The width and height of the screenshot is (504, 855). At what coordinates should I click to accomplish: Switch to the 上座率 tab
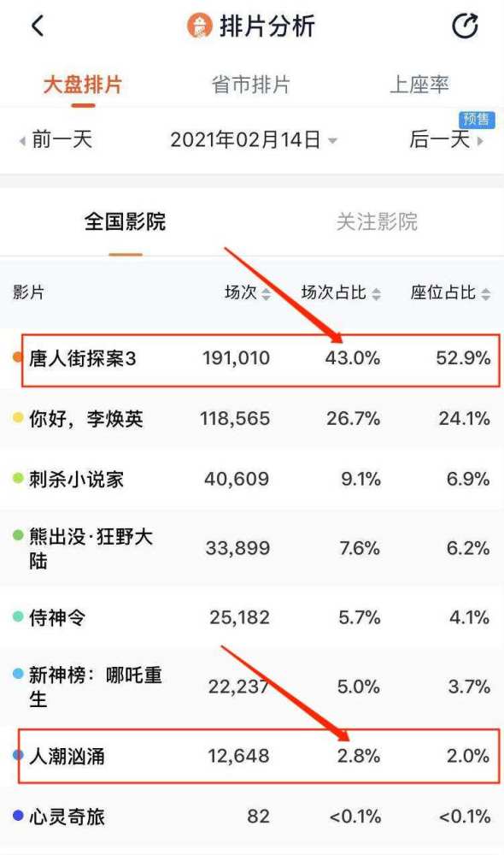419,85
